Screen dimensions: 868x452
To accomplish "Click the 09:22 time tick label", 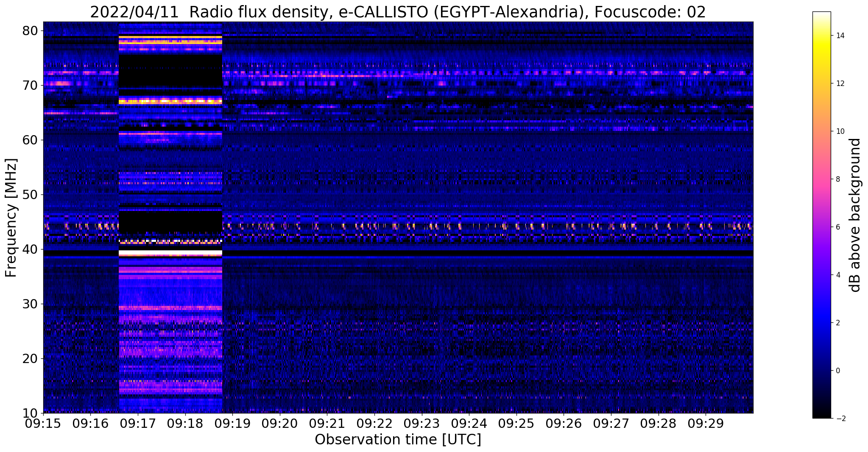I will coord(374,424).
